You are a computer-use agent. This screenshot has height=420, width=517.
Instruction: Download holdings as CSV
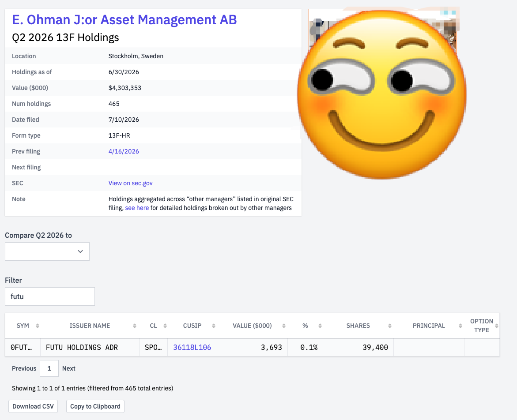pyautogui.click(x=33, y=406)
